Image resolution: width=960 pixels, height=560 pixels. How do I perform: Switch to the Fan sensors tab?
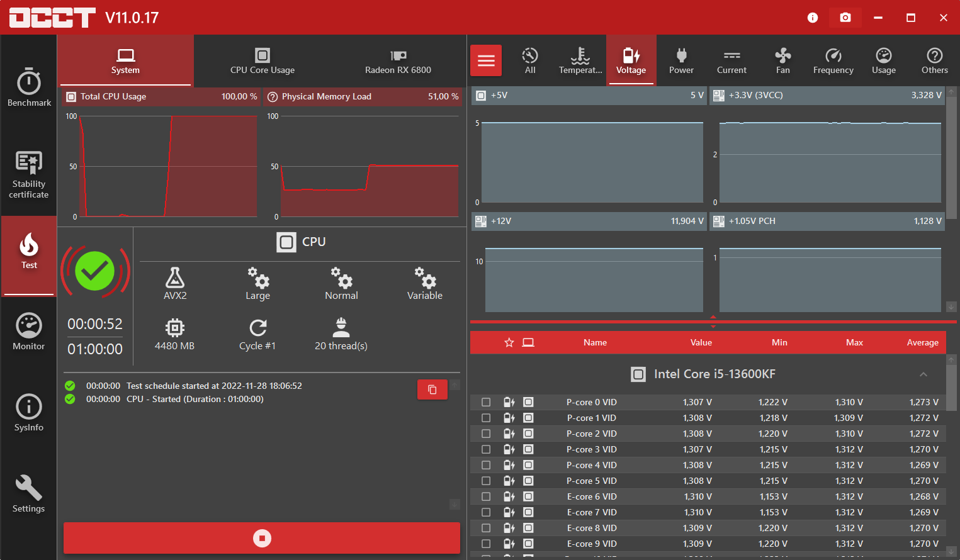tap(782, 61)
